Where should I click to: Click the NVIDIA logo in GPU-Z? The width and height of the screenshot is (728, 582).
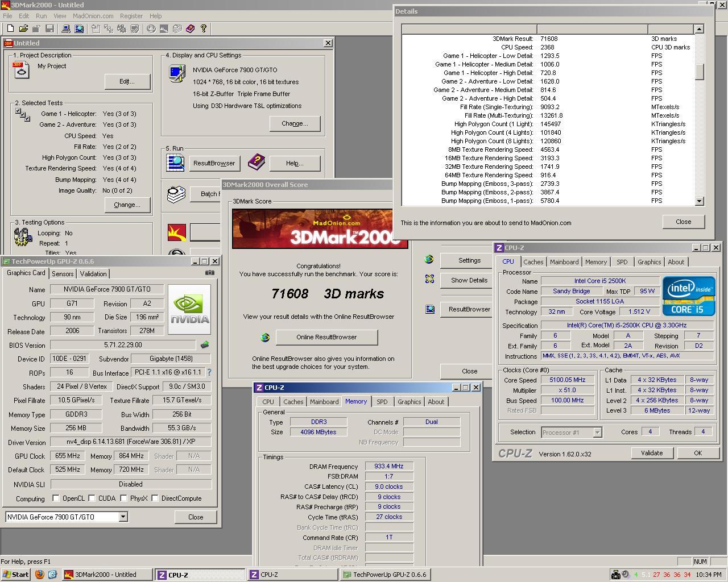tap(189, 310)
